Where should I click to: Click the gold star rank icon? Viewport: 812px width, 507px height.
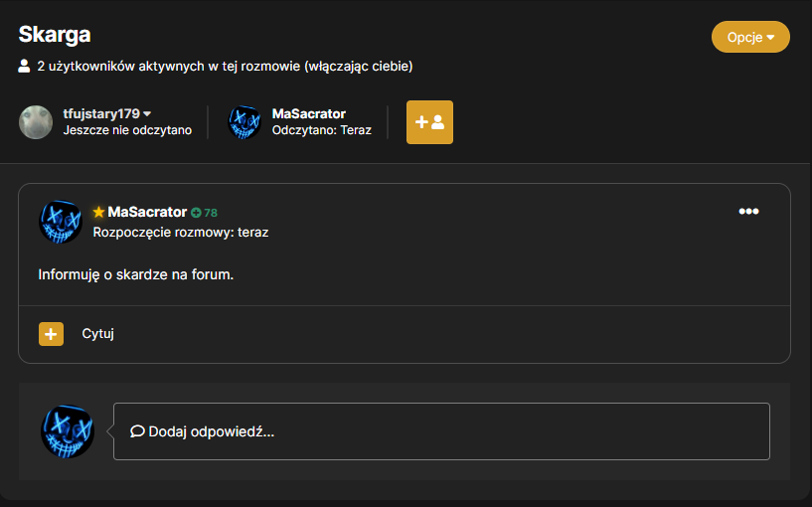coord(98,212)
